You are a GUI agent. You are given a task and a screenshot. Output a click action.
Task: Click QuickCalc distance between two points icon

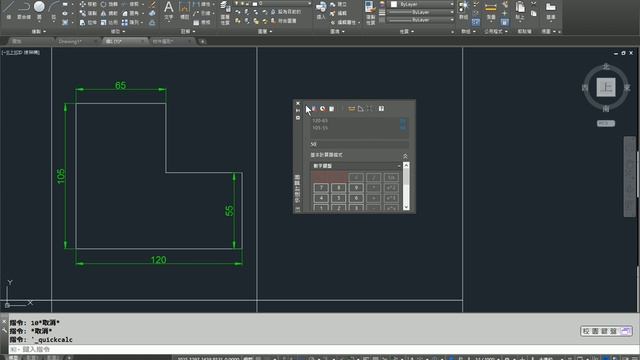351,109
